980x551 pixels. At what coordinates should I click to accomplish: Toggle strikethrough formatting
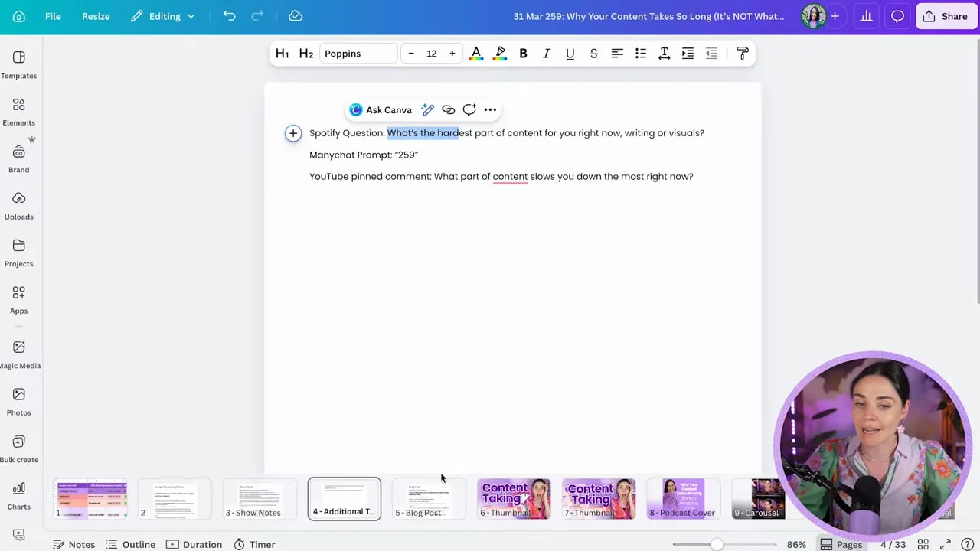pos(593,54)
